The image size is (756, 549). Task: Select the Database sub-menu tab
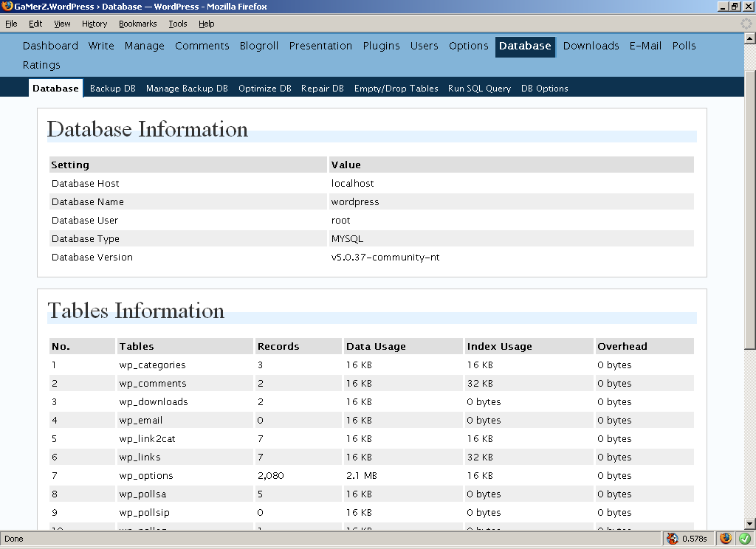pyautogui.click(x=56, y=89)
